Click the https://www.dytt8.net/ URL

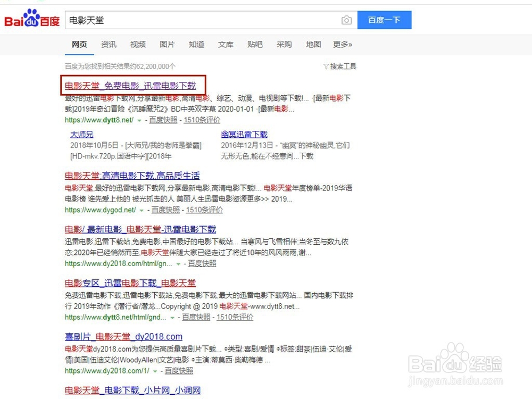(99, 120)
